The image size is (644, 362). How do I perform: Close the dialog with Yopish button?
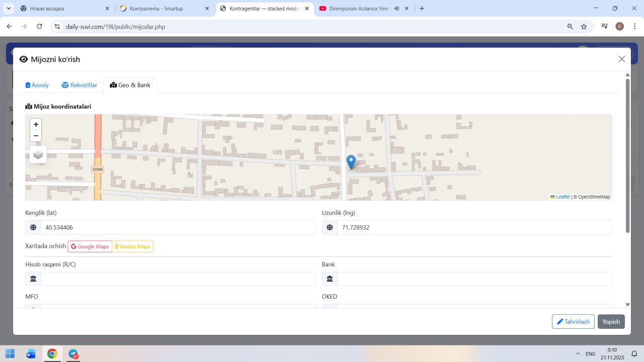point(611,322)
